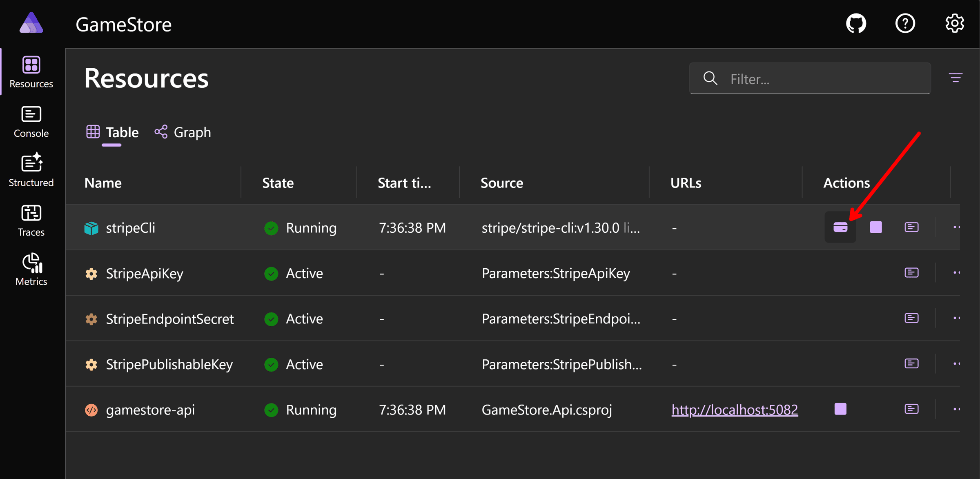Click the stripe/stripe-cli:v1.30.0 source cell
Screen dimensions: 980x479
pyautogui.click(x=561, y=227)
